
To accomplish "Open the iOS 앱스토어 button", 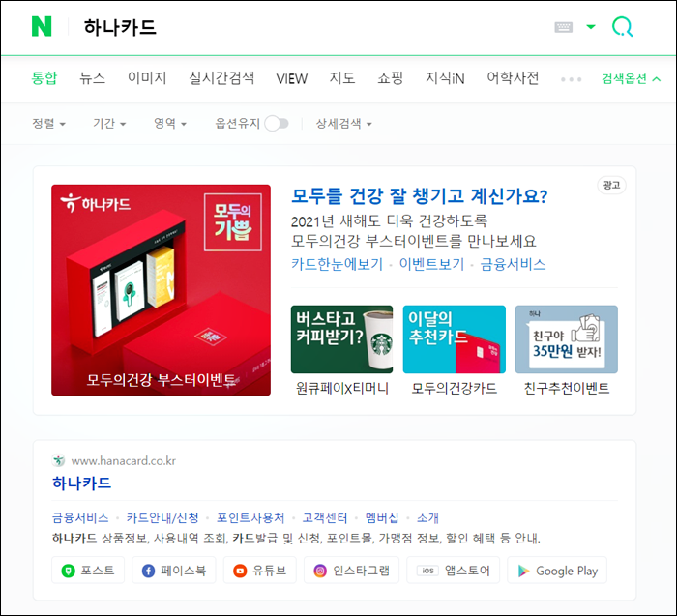I will pos(453,571).
